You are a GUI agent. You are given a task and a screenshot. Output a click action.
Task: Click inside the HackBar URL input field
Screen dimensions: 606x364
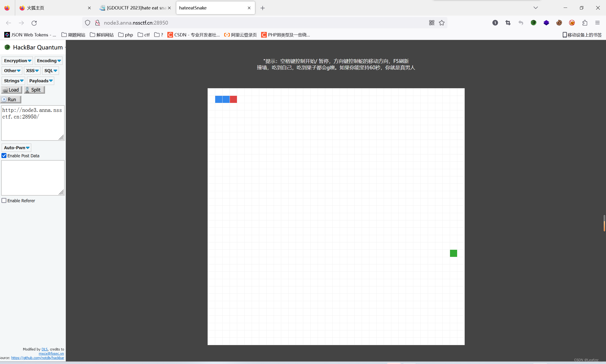click(33, 123)
